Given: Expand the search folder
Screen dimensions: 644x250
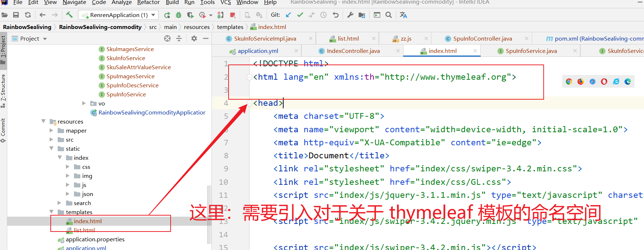Looking at the screenshot, I should (x=59, y=203).
